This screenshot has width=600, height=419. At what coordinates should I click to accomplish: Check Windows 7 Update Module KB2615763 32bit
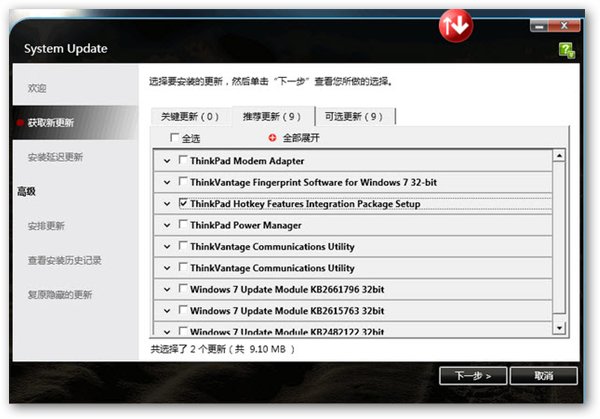[183, 310]
